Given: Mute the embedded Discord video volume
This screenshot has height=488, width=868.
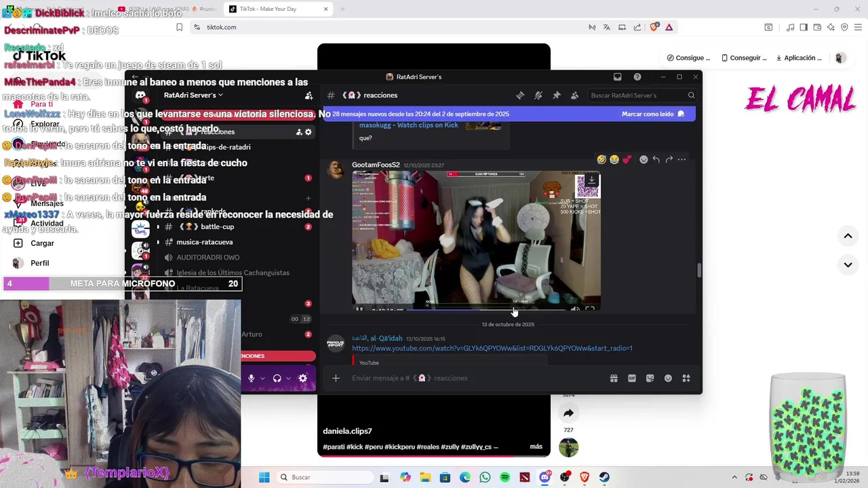Looking at the screenshot, I should pyautogui.click(x=575, y=310).
